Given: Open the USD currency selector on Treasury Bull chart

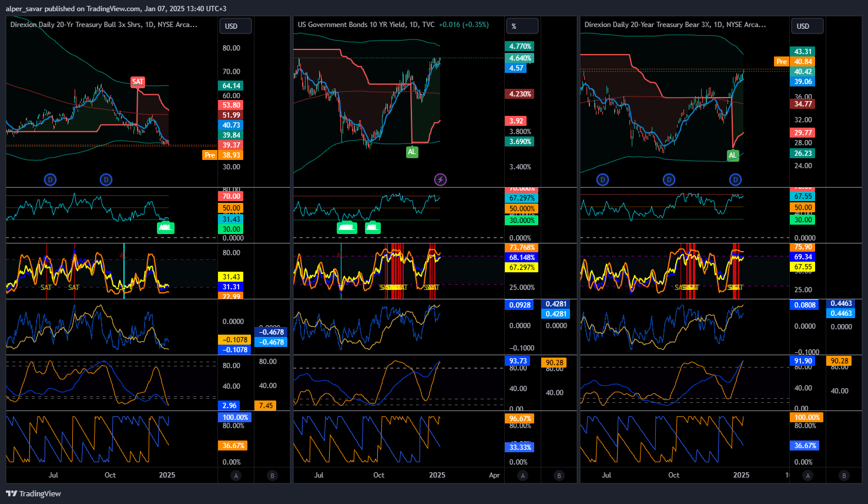Looking at the screenshot, I should click(x=236, y=26).
